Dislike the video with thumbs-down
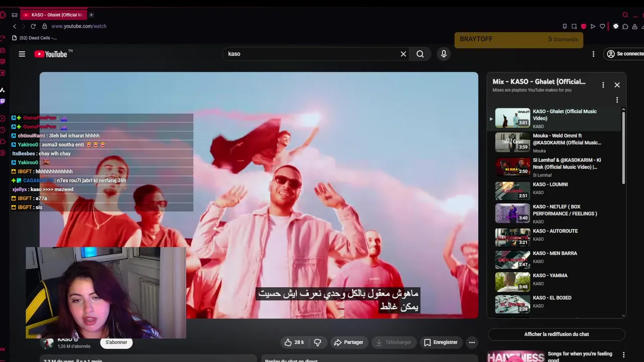 pos(317,342)
